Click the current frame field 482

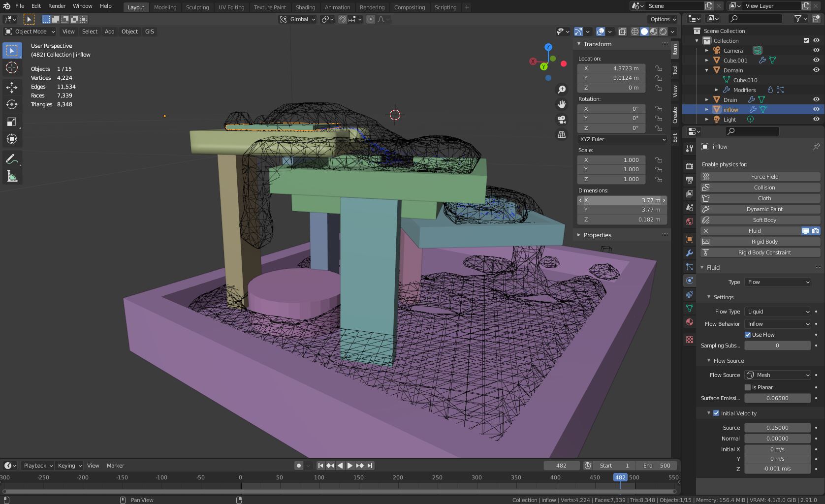(561, 466)
